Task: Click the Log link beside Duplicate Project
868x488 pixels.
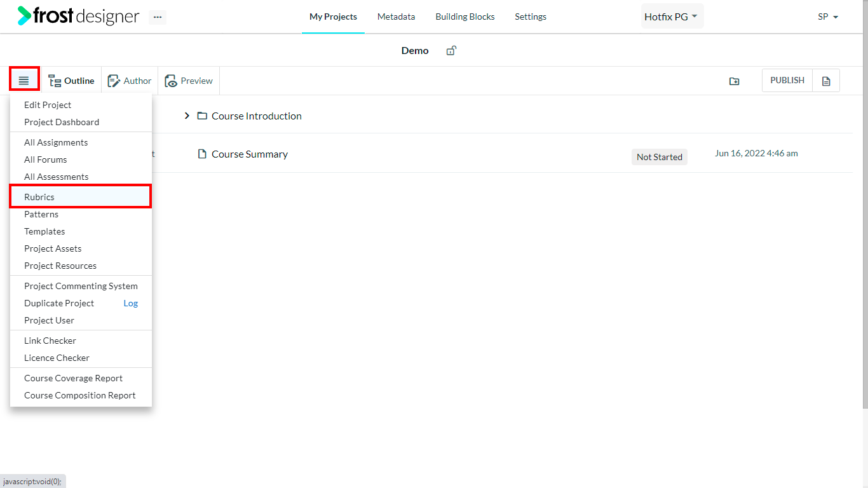Action: [130, 303]
